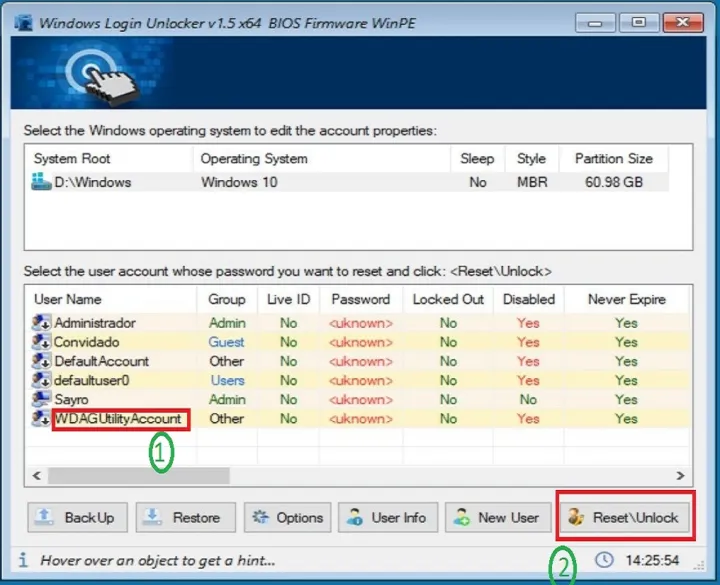This screenshot has width=720, height=585.
Task: Click the D:\Windows drive icon
Action: coord(41,182)
